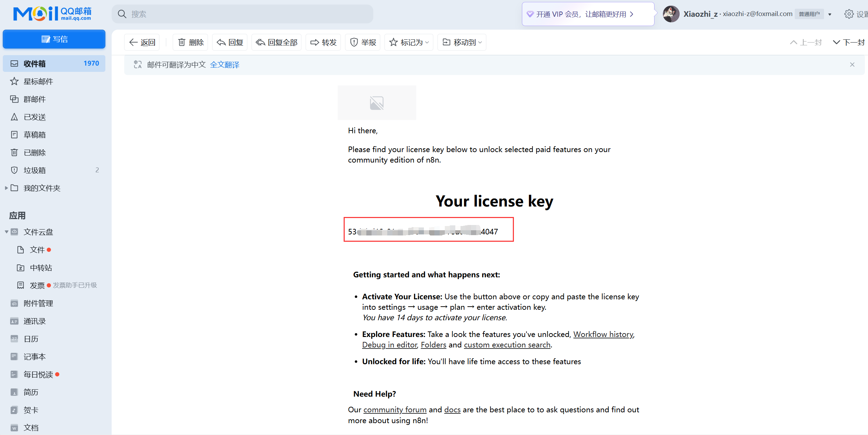Select the Inbox folder
Viewport: 868px width, 435px height.
click(35, 63)
